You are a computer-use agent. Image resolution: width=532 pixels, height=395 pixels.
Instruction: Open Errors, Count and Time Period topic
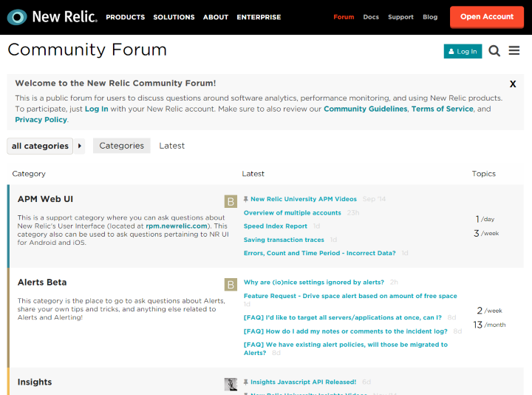[x=320, y=253]
